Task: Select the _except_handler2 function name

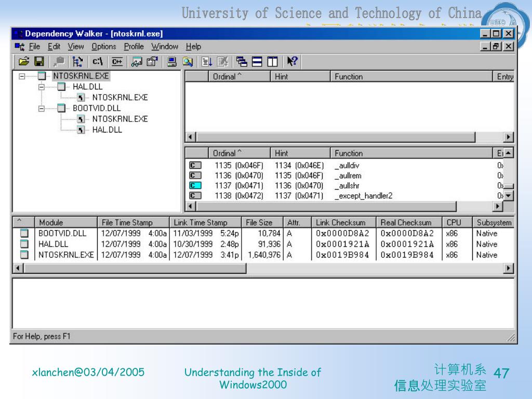Action: pyautogui.click(x=363, y=196)
